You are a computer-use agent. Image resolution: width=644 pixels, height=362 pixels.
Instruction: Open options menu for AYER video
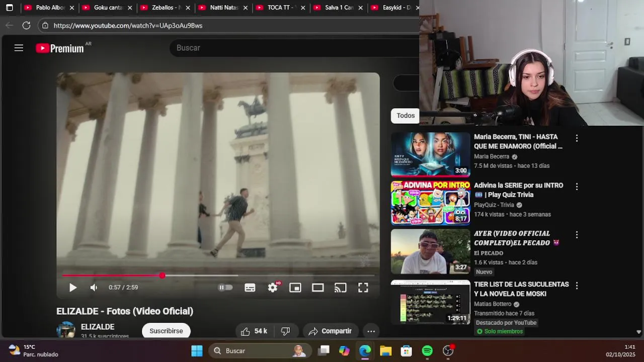[577, 235]
